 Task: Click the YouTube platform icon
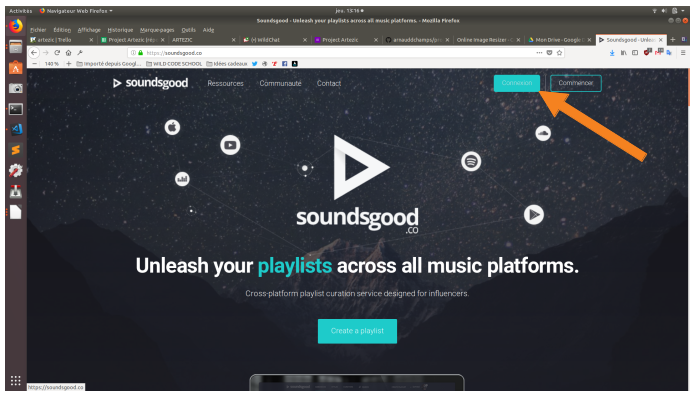click(x=230, y=145)
